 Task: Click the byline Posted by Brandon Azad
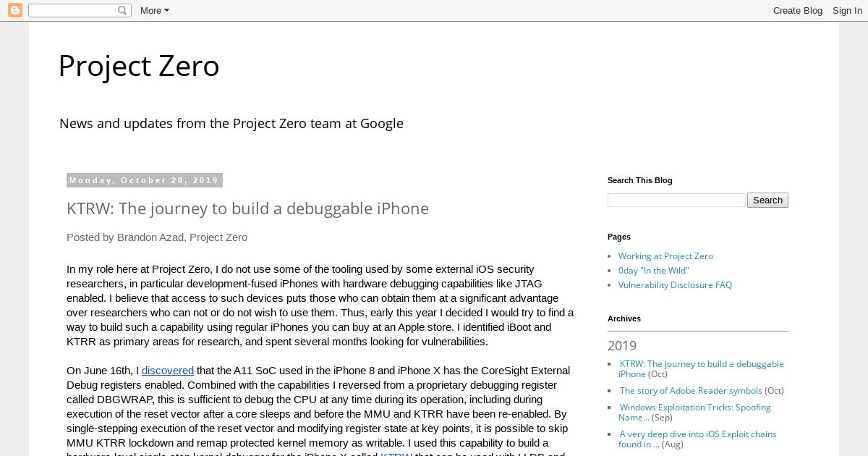[x=157, y=237]
